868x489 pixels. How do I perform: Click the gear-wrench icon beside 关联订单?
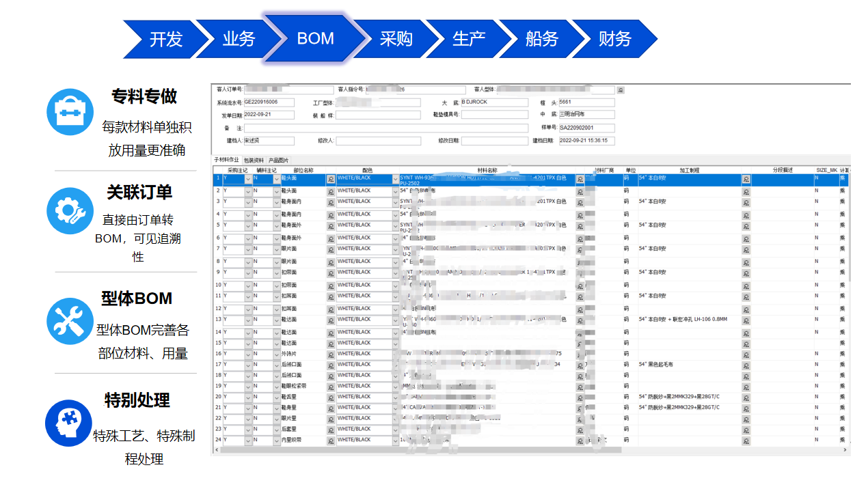point(70,211)
